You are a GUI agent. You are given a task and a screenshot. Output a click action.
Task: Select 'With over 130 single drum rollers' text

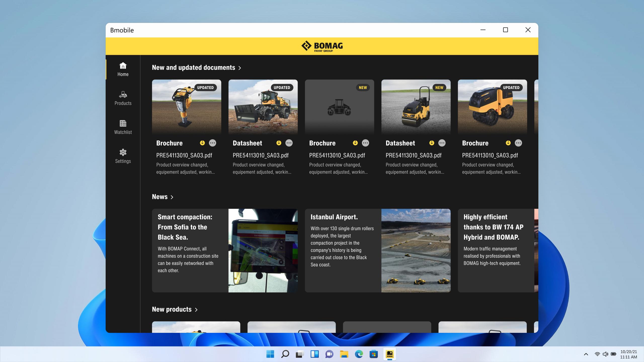click(x=342, y=246)
